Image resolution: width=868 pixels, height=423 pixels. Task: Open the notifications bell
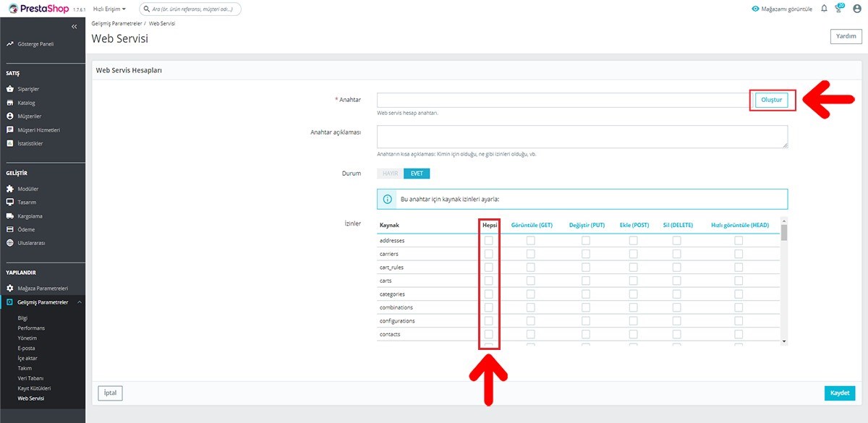point(824,9)
